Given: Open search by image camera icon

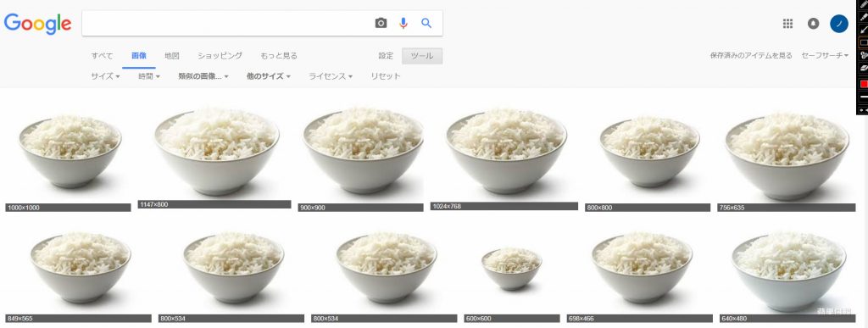Looking at the screenshot, I should pos(381,23).
